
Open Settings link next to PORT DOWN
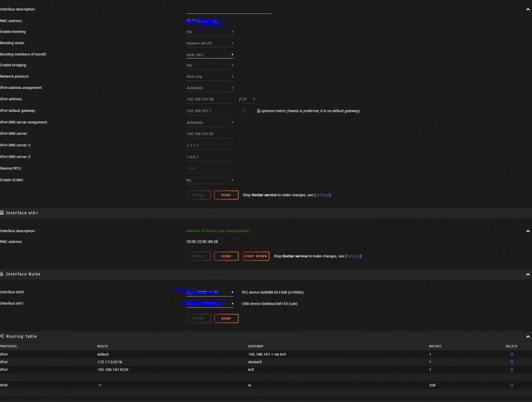tap(353, 256)
